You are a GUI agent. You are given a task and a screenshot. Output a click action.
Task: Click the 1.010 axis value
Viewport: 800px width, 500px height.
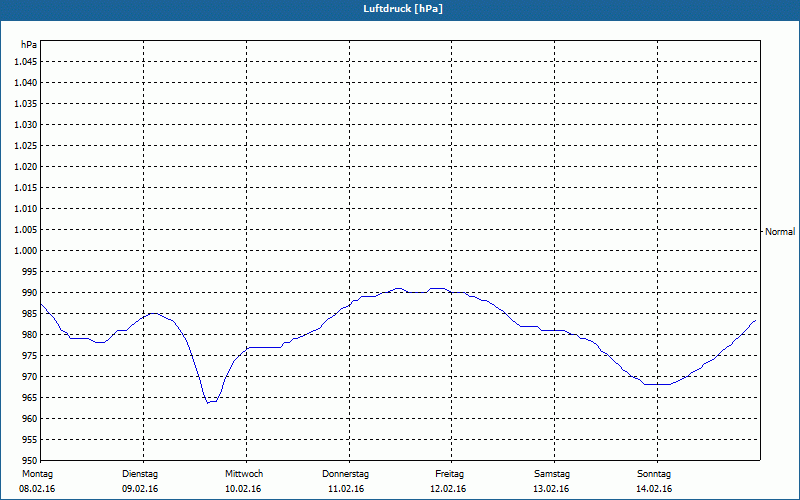(x=26, y=209)
